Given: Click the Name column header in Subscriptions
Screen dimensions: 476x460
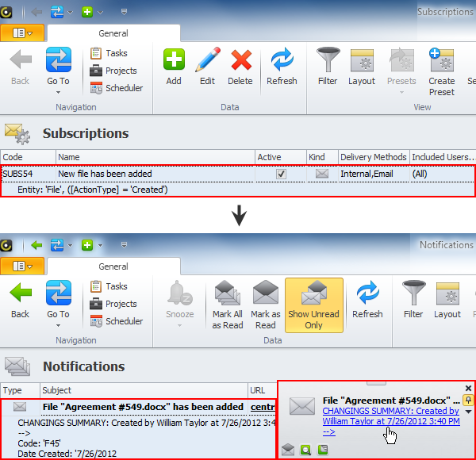Looking at the screenshot, I should [x=155, y=157].
